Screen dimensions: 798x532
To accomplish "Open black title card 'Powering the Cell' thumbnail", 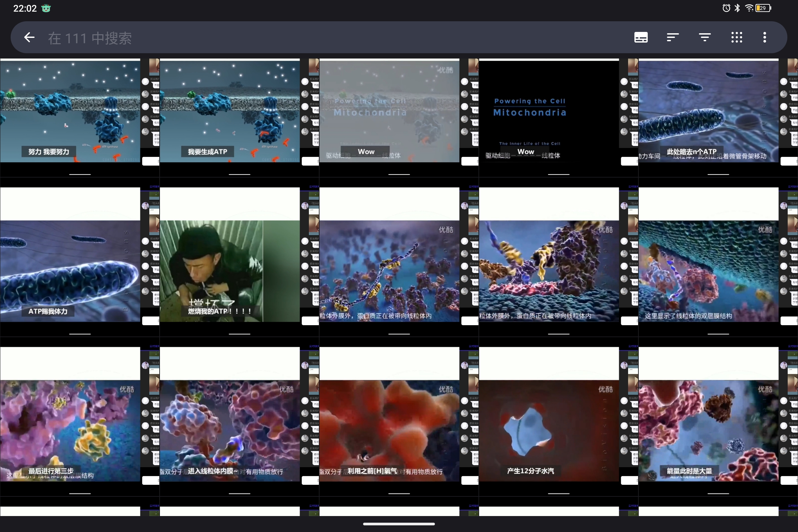I will tap(559, 117).
